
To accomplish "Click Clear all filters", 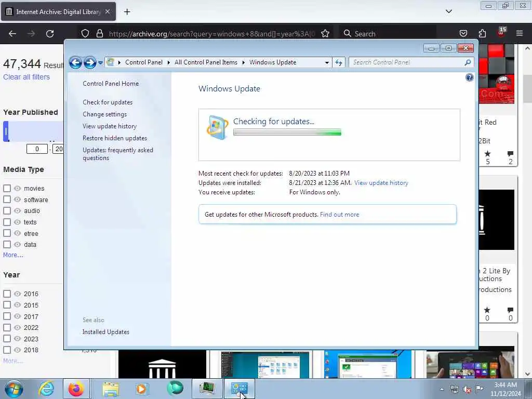I will tap(26, 77).
